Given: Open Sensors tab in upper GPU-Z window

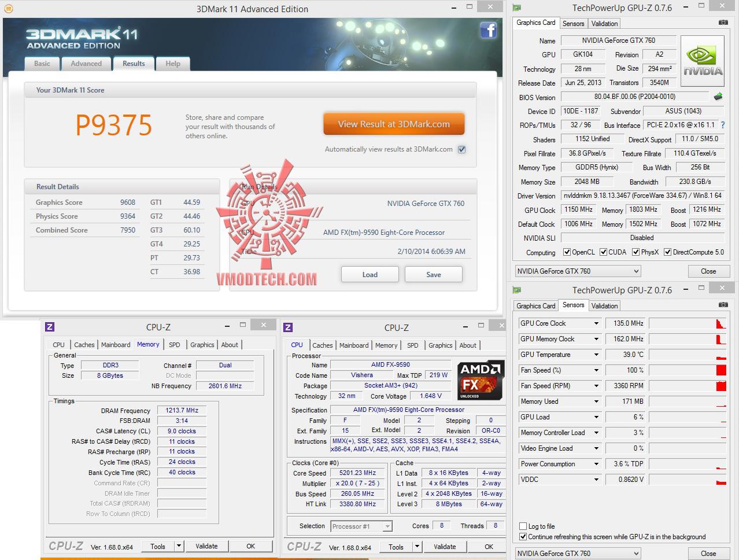Looking at the screenshot, I should 574,24.
